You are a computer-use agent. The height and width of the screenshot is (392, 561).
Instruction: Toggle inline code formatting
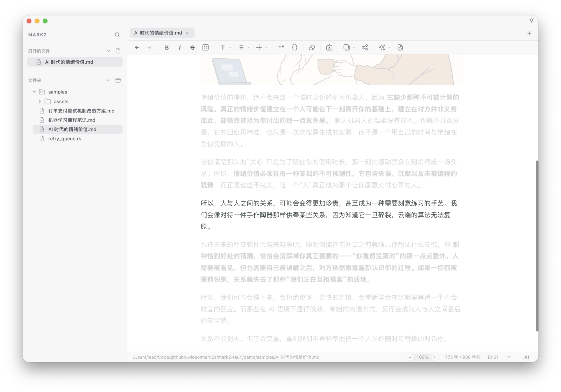[x=206, y=47]
